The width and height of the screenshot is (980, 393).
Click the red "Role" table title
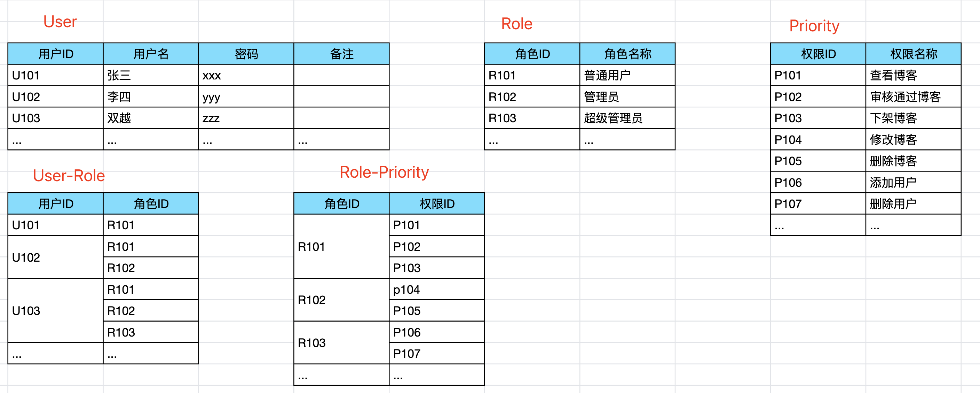click(x=516, y=24)
